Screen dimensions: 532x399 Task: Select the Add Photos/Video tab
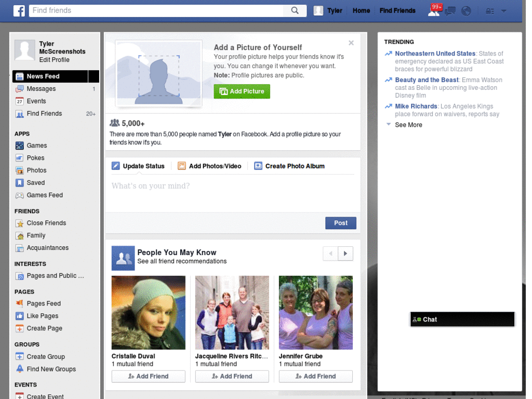pyautogui.click(x=210, y=166)
